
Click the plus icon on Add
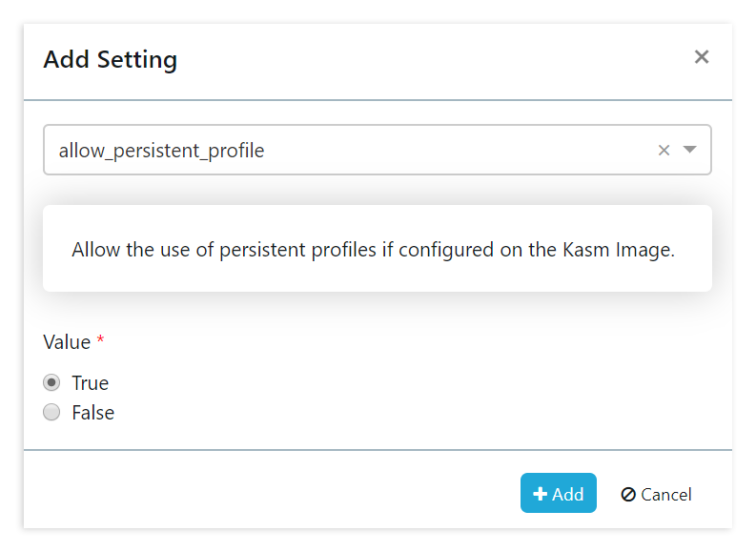pyautogui.click(x=540, y=494)
